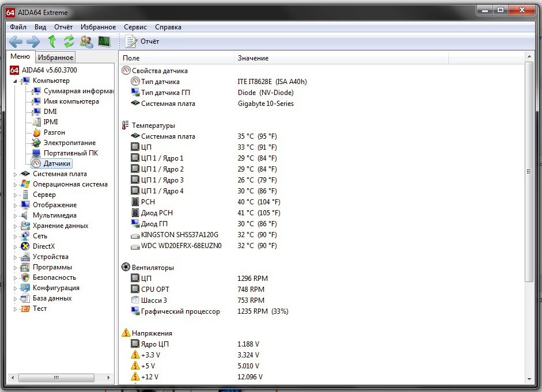Click the users Manage toolbar icon

click(86, 41)
